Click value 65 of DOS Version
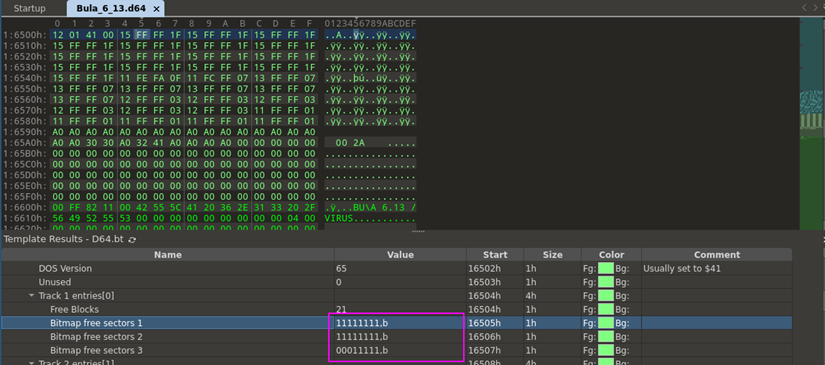 (341, 268)
